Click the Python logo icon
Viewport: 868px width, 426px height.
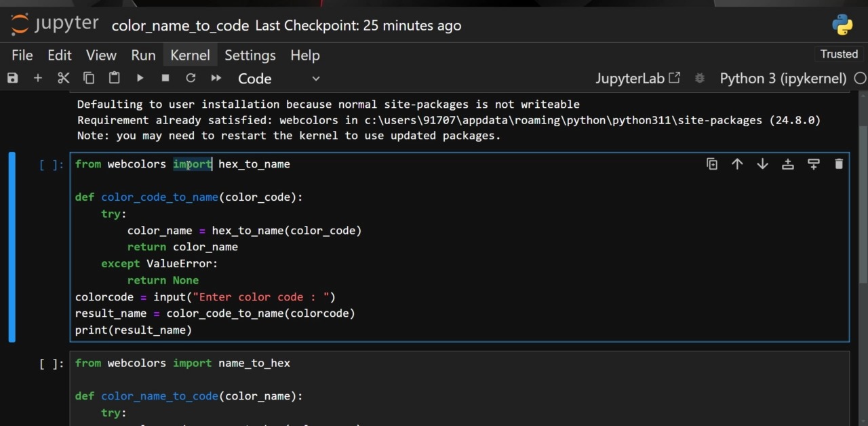point(842,25)
